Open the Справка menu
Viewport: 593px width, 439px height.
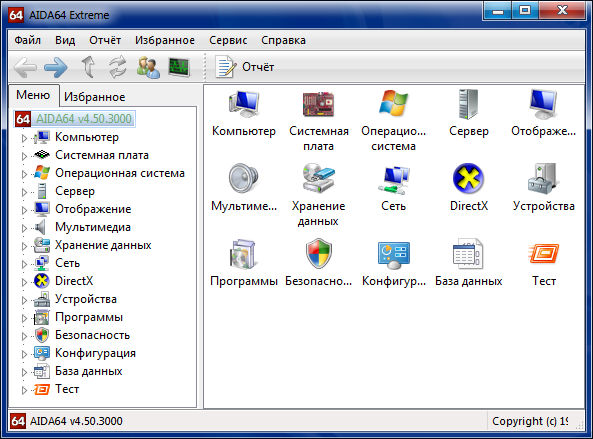click(283, 40)
